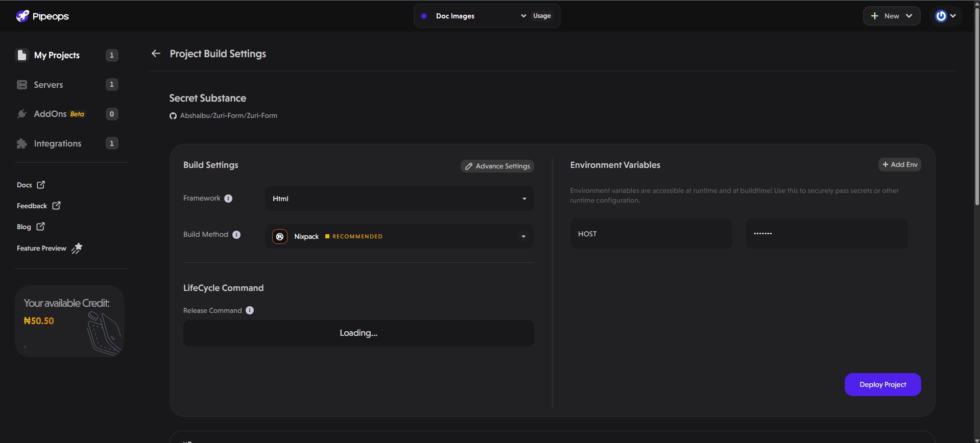Click the plus icon beside New
The height and width of the screenshot is (443, 980).
[x=875, y=16]
